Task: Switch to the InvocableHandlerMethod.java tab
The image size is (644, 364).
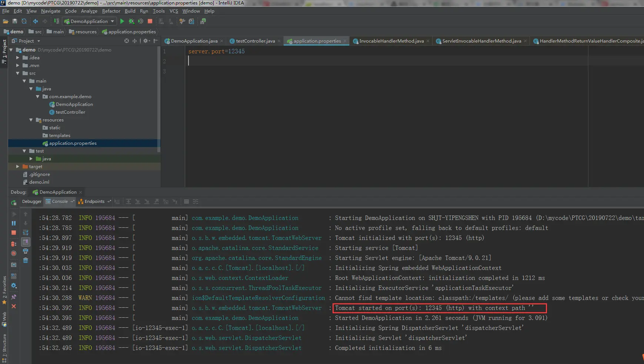Action: (x=391, y=41)
